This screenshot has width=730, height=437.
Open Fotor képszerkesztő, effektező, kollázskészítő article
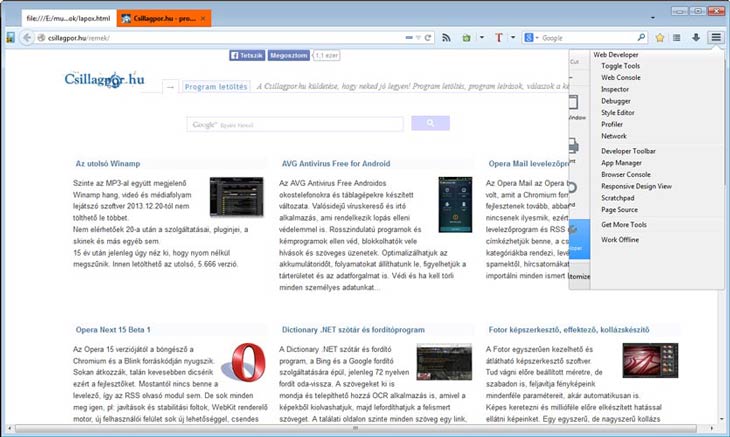[568, 330]
